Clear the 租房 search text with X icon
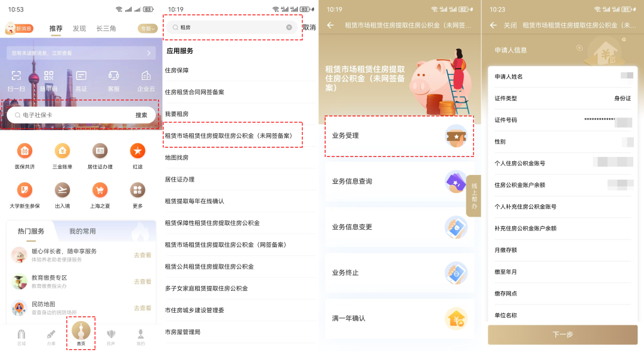The height and width of the screenshot is (351, 644). point(289,27)
